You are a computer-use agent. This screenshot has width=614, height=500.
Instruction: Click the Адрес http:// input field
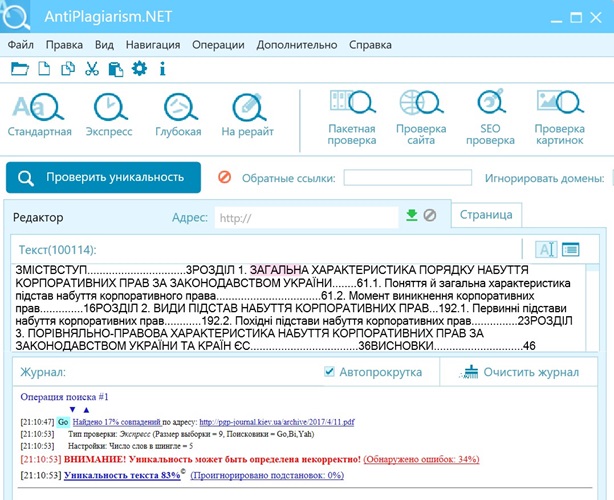(306, 217)
